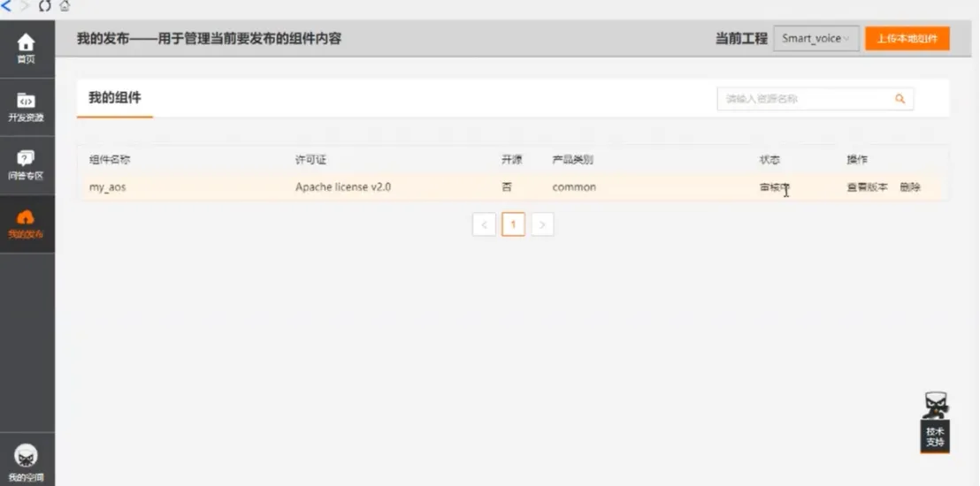Click the Apache license v2.0 cell
This screenshot has height=486, width=980.
pos(343,186)
